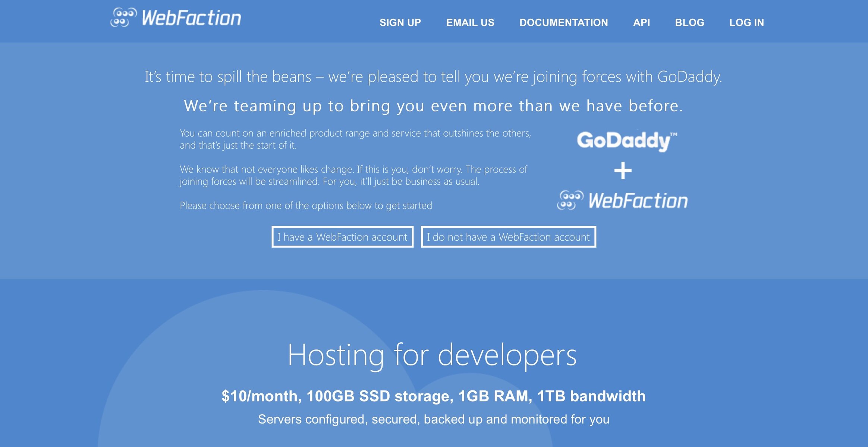Click the WebFaction logo in the header
This screenshot has width=868, height=447.
click(x=176, y=18)
